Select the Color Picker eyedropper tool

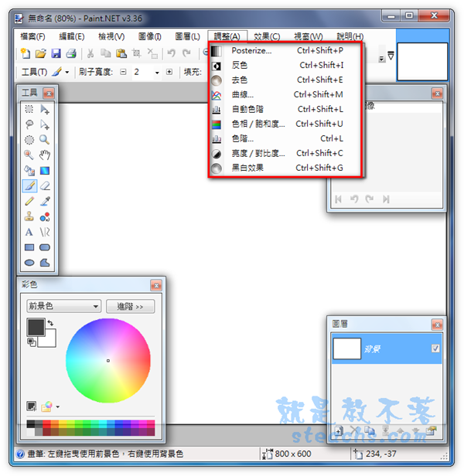[45, 201]
